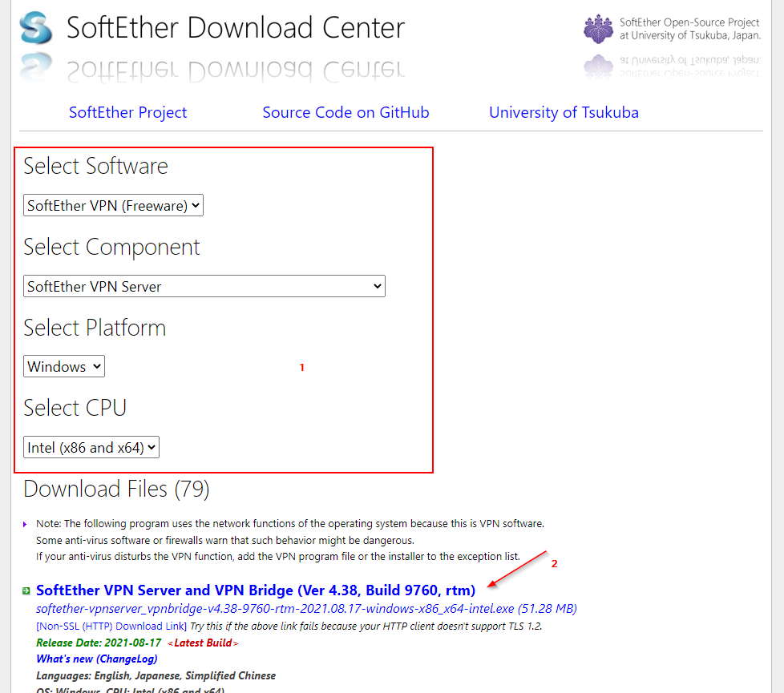784x693 pixels.
Task: Click the Release Date: 2021-08-17 text
Action: tap(99, 643)
